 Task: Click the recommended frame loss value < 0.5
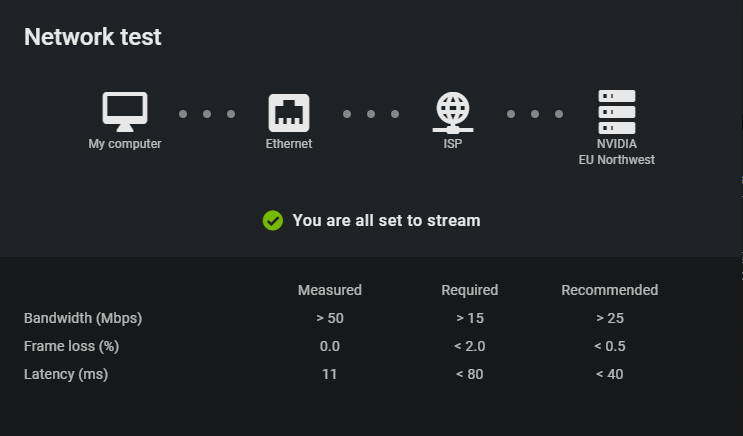coord(610,346)
